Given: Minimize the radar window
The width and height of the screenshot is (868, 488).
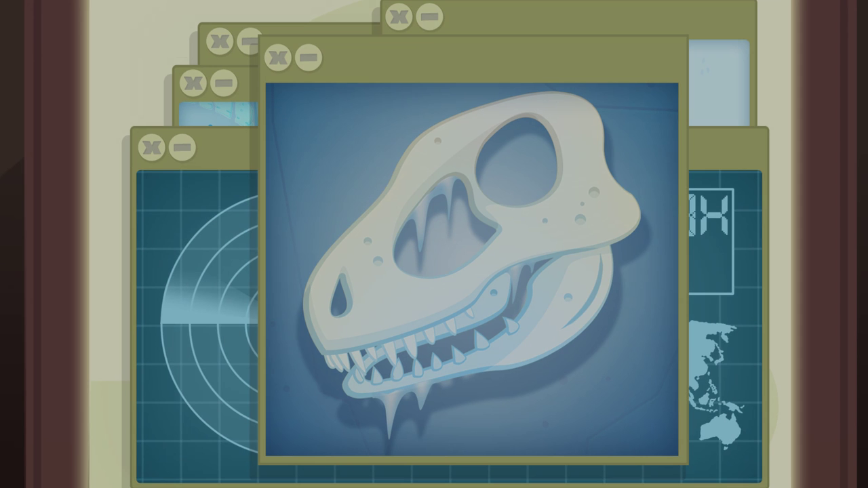Looking at the screenshot, I should coord(182,147).
